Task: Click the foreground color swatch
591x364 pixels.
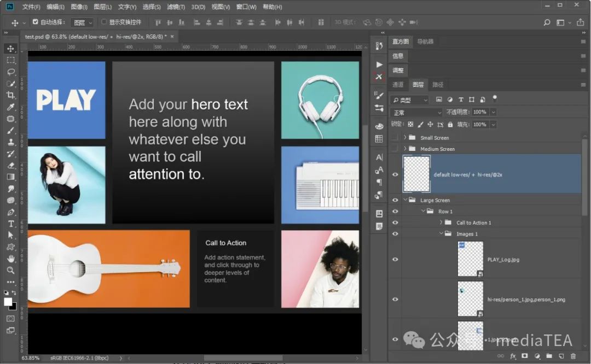Action: [8, 302]
